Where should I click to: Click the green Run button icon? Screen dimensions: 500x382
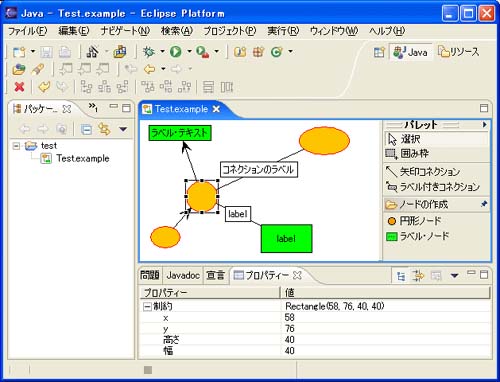(x=176, y=51)
